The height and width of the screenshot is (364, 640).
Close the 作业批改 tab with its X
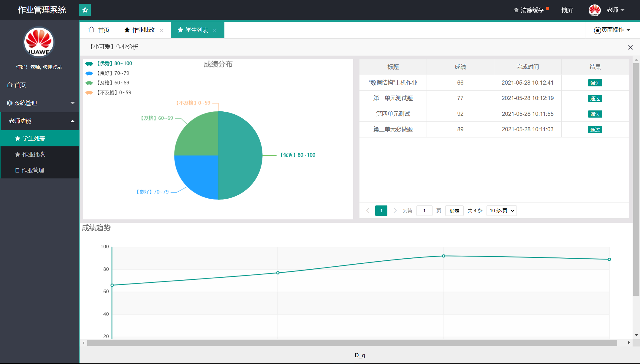click(161, 30)
